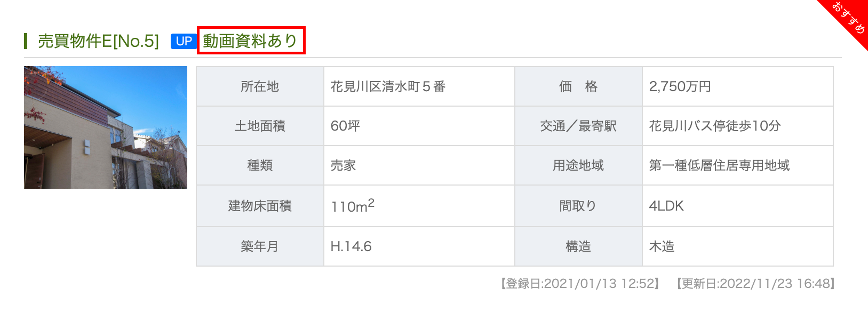Open the 売買物件E[No.5] listing title
This screenshot has width=868, height=321.
pos(99,41)
